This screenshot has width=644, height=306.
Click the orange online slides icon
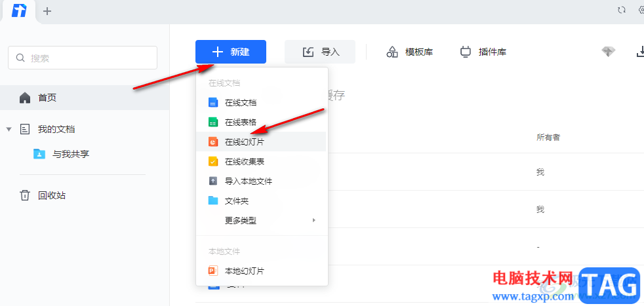click(x=212, y=142)
